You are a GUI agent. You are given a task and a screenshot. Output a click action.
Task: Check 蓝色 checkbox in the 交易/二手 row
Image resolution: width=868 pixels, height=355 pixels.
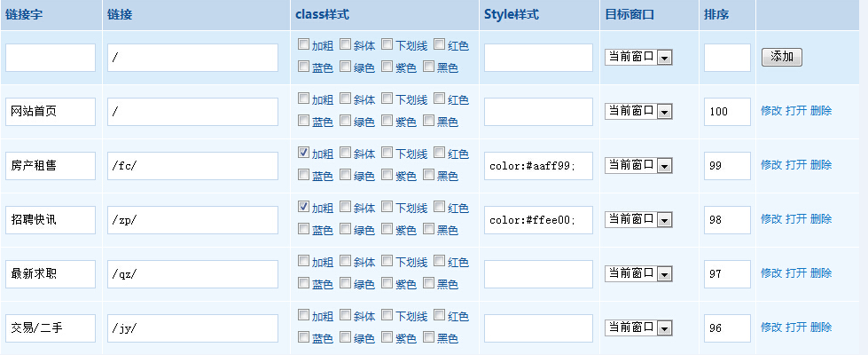[x=304, y=336]
